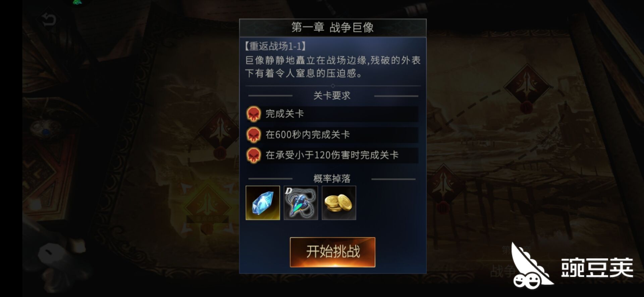Tap the 第一章 战争巨像 title bar
Viewport: 644px width, 297px height.
(x=333, y=27)
